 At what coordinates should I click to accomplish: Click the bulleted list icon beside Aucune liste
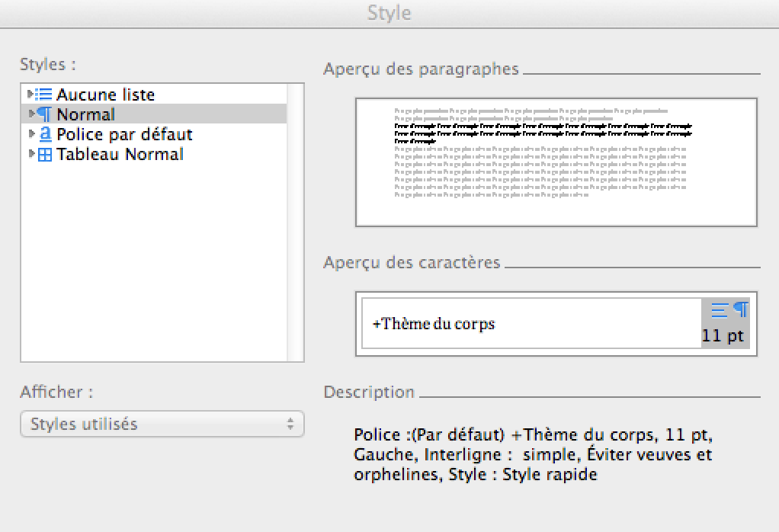pos(44,95)
